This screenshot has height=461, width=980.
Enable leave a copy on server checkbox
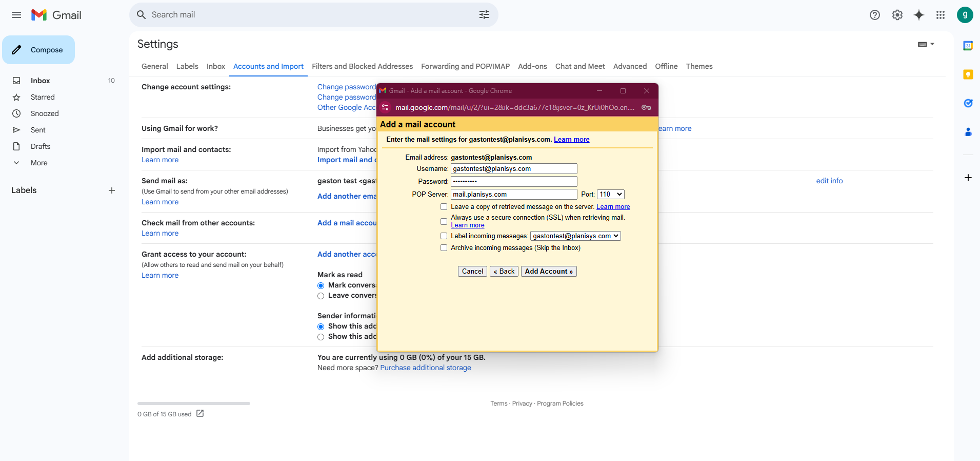[444, 207]
